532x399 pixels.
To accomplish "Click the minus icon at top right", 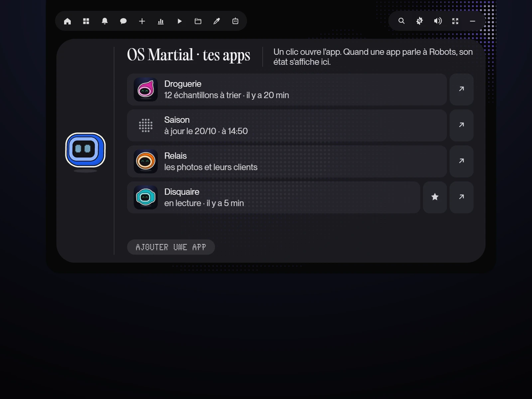I will [x=472, y=21].
